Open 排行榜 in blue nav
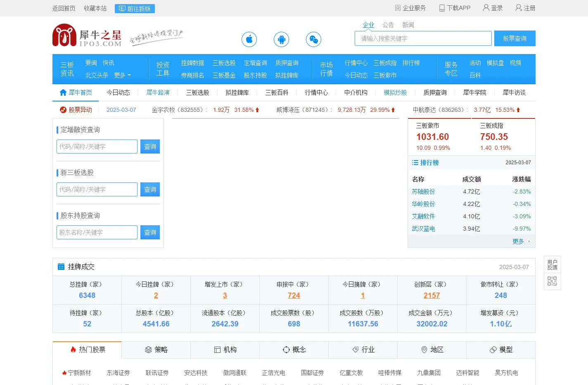Image resolution: width=588 pixels, height=385 pixels. tap(411, 63)
